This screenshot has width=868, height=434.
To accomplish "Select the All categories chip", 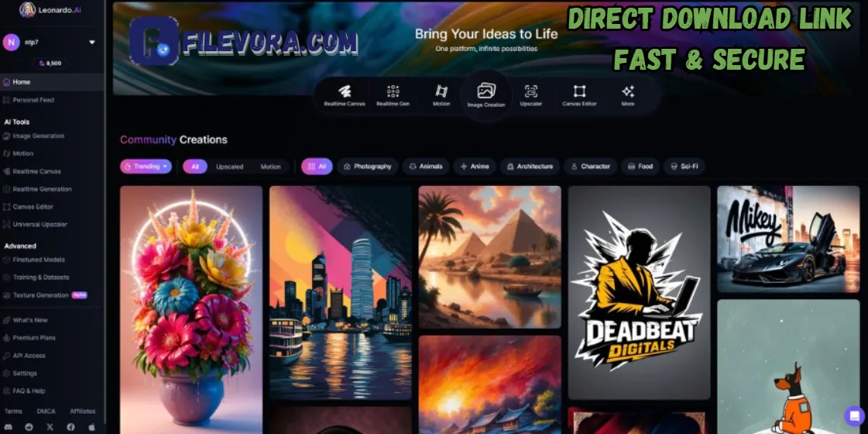I will [317, 167].
